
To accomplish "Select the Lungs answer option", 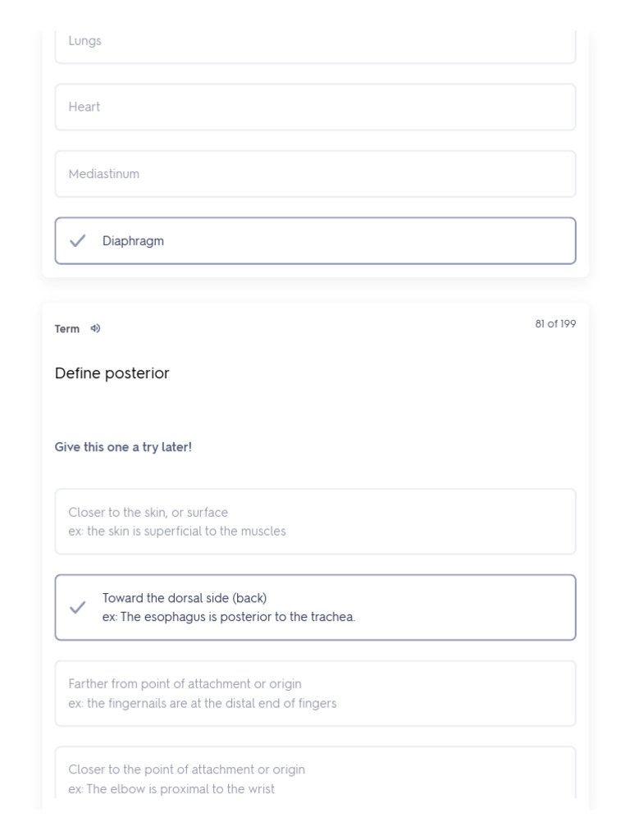I will [x=315, y=43].
